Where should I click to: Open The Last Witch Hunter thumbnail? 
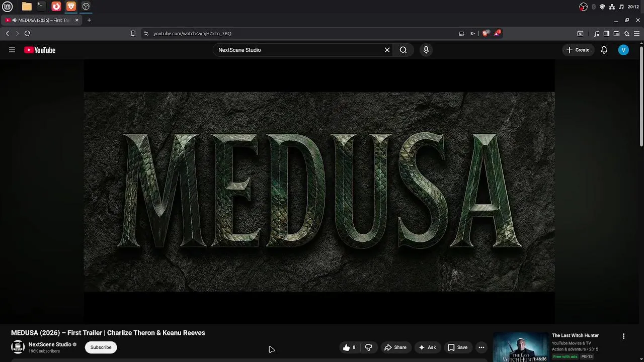point(520,347)
